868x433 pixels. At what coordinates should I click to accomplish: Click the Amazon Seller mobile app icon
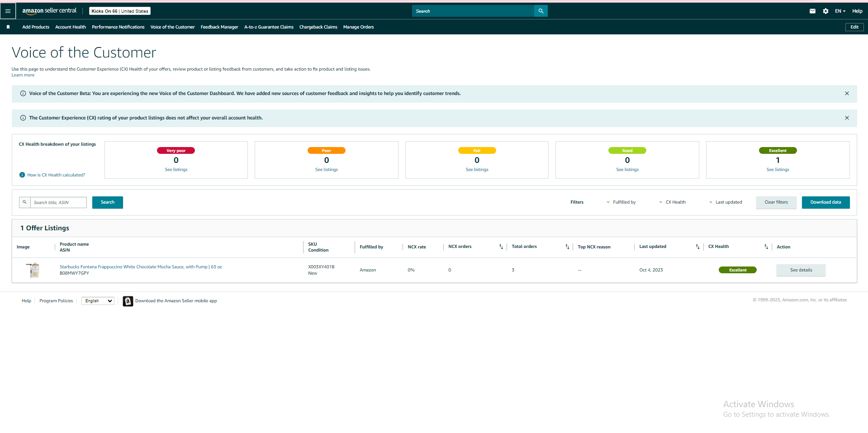(128, 301)
